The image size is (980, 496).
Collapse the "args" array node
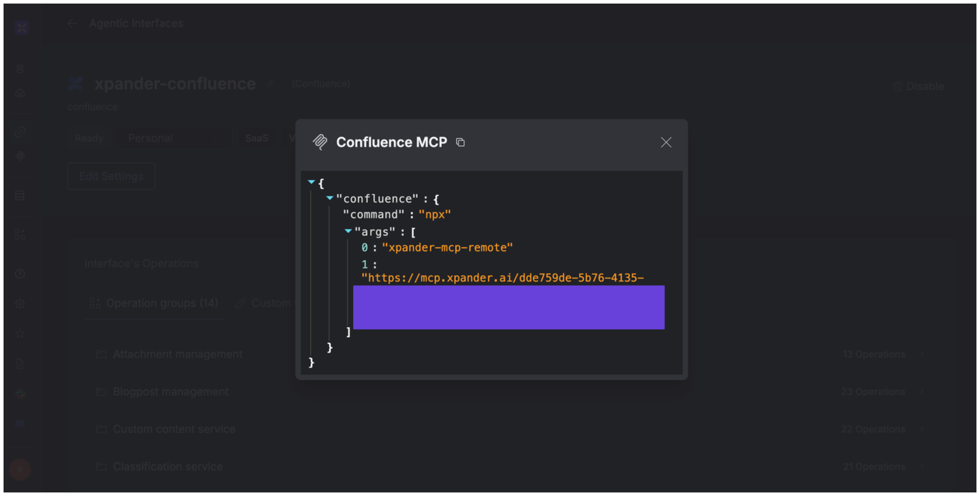pyautogui.click(x=348, y=231)
